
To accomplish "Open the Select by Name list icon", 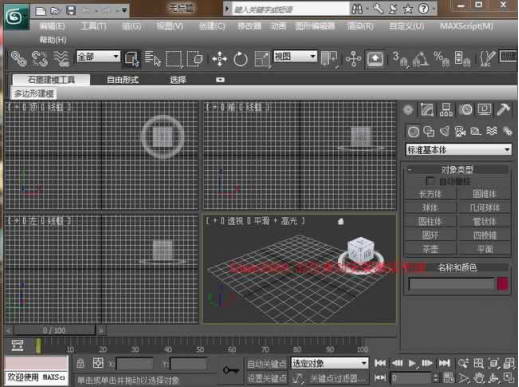I will pyautogui.click(x=153, y=59).
